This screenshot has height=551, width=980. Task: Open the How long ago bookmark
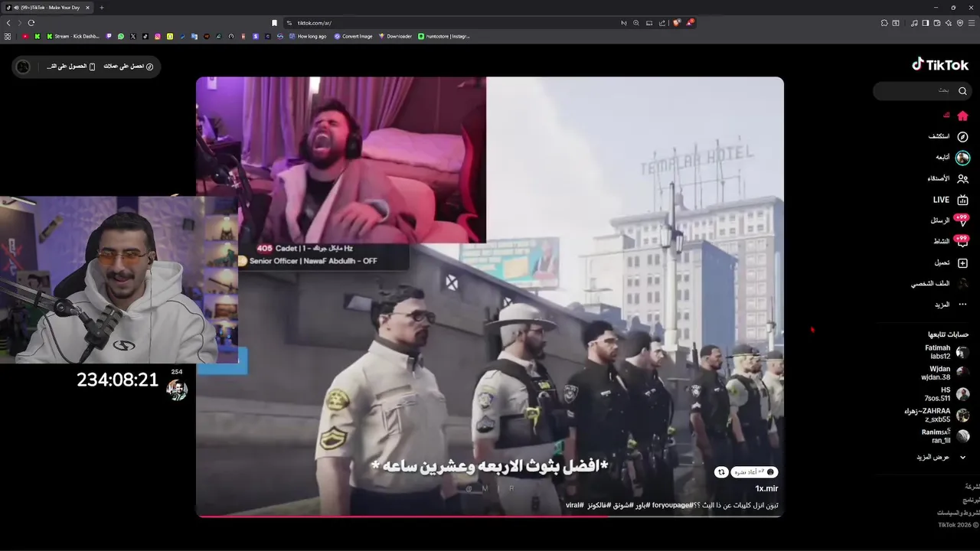[308, 36]
